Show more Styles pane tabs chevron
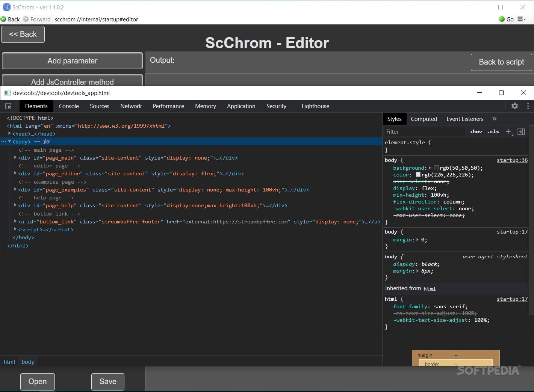 tap(494, 119)
